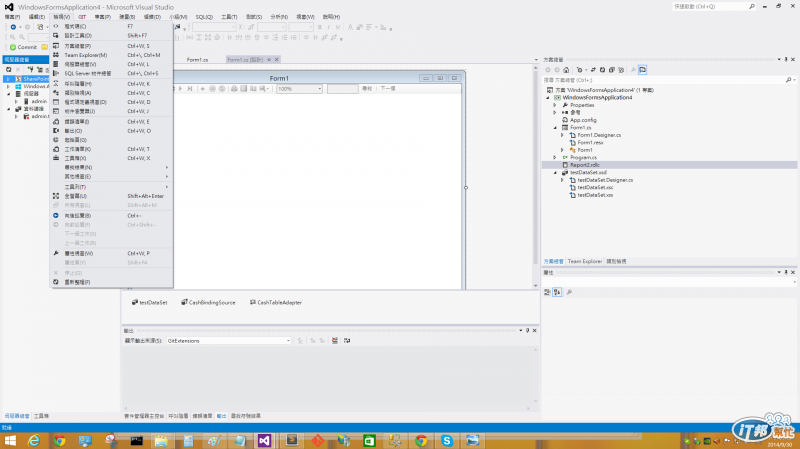Viewport: 800px width, 449px height.
Task: Click the CashBindingSource component in tray
Action: [208, 303]
